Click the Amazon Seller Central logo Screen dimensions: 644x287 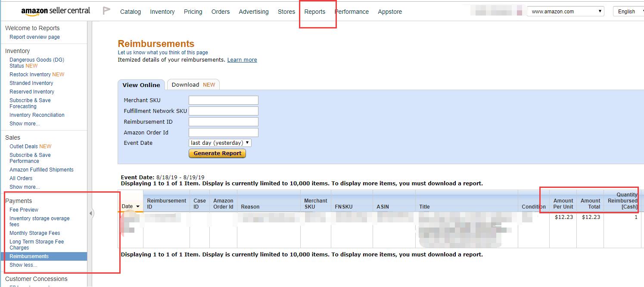pyautogui.click(x=55, y=11)
